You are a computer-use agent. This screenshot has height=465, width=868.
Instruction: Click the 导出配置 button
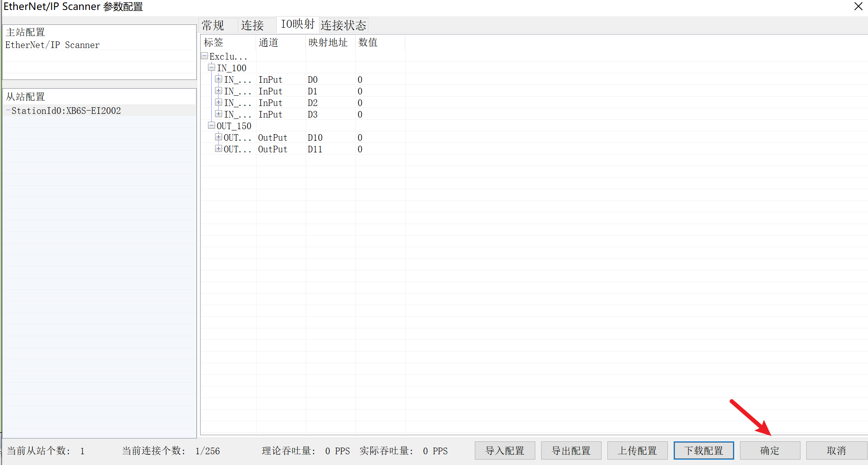[x=571, y=451]
